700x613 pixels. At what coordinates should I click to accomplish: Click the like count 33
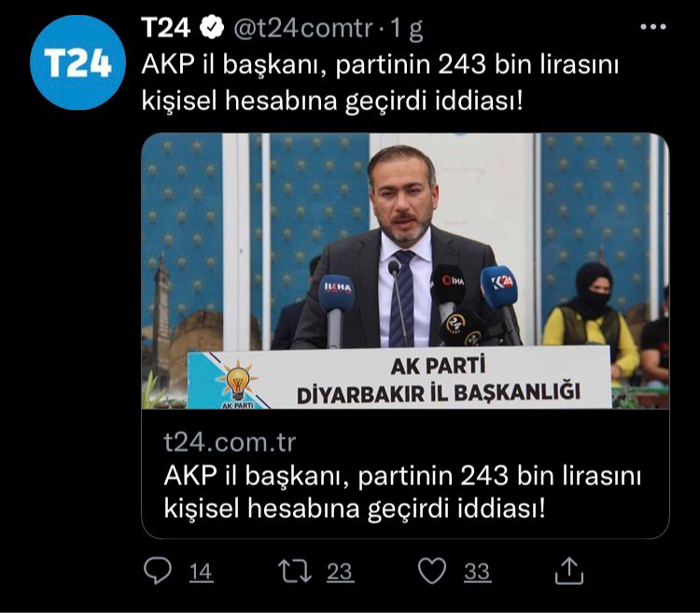coord(477,572)
